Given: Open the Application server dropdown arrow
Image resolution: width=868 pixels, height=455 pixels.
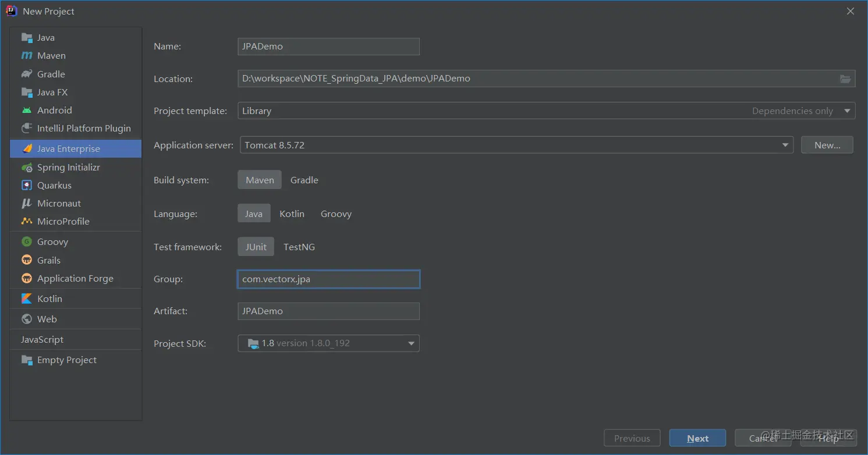Looking at the screenshot, I should [x=785, y=145].
